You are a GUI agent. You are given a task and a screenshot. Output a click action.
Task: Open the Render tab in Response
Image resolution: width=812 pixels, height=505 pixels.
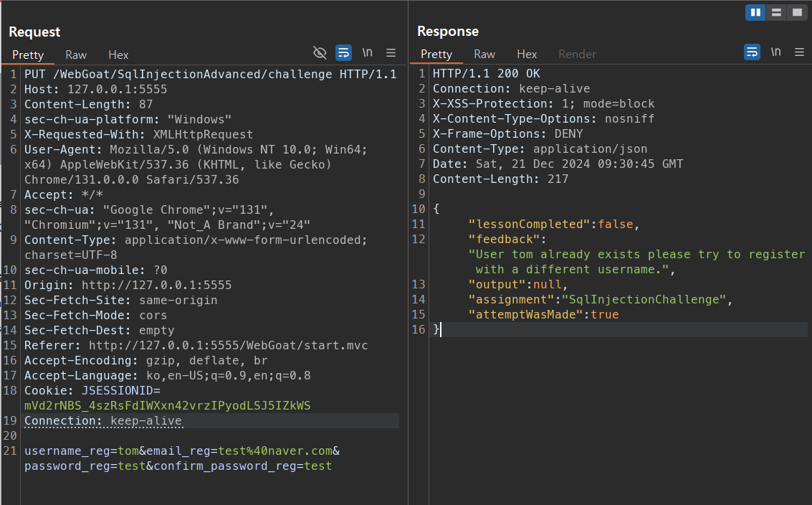(577, 54)
